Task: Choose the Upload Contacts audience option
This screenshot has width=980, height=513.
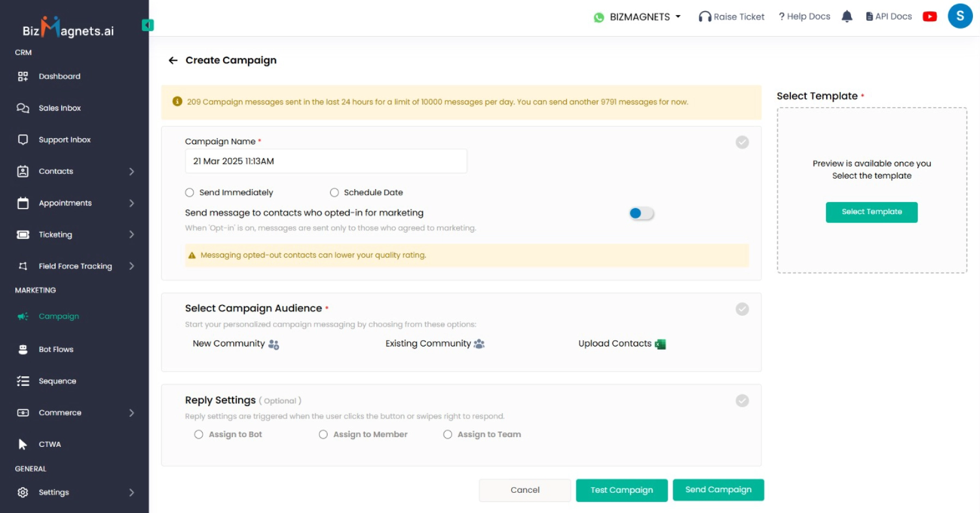Action: click(x=622, y=344)
